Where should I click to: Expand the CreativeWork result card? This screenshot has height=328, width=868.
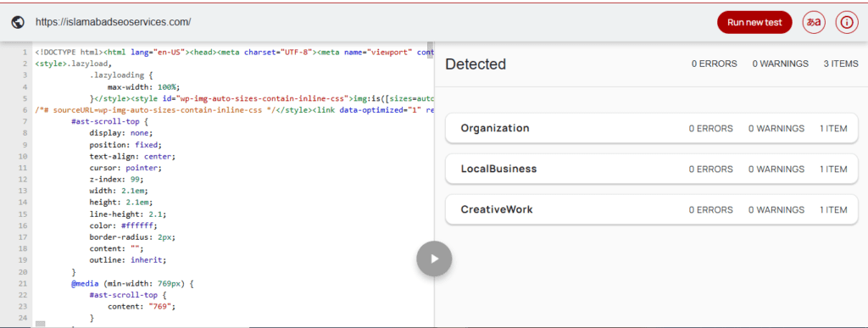click(x=652, y=209)
